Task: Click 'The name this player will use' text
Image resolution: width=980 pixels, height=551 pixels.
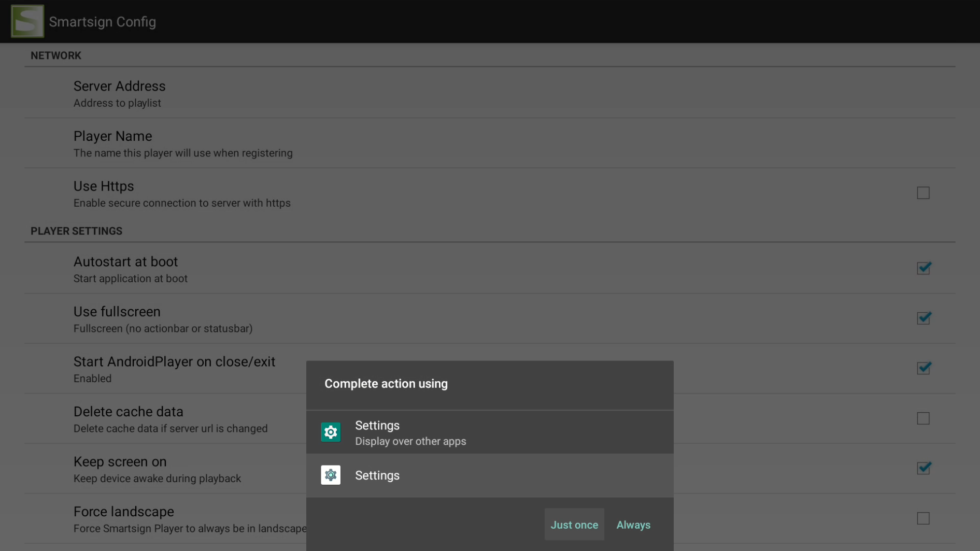Action: coord(183,153)
